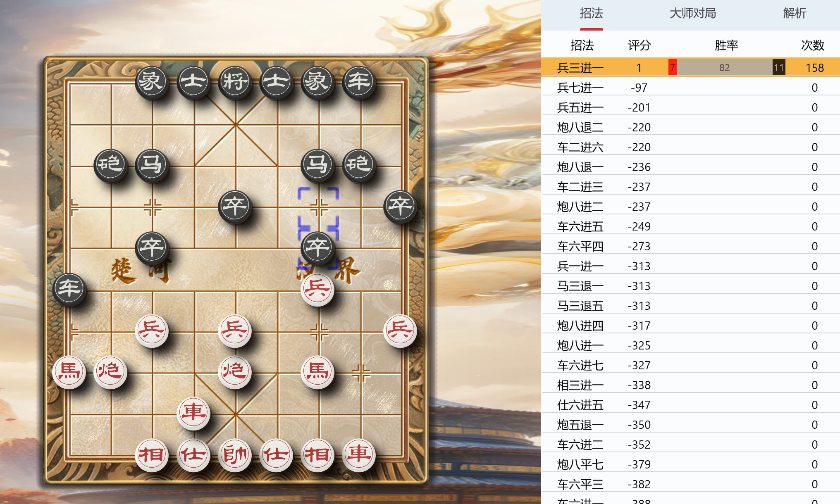Pick the red 車 chariot on the palace edge

click(x=193, y=412)
